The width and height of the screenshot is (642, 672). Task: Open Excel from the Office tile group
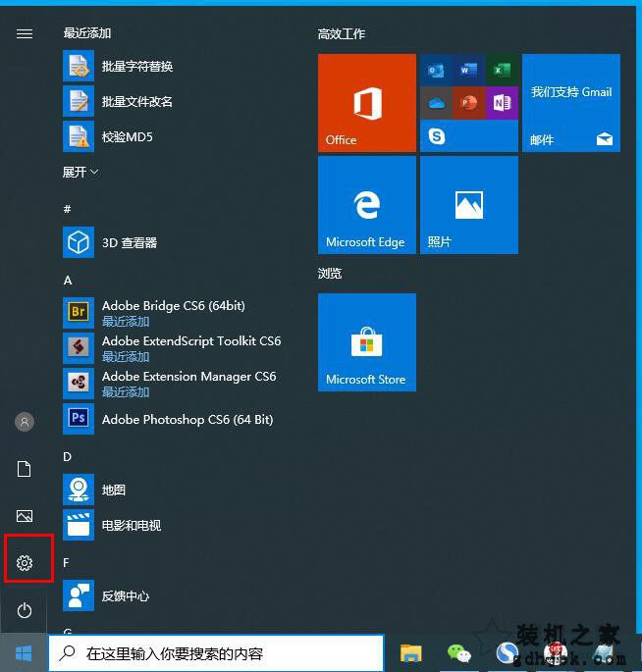coord(502,70)
